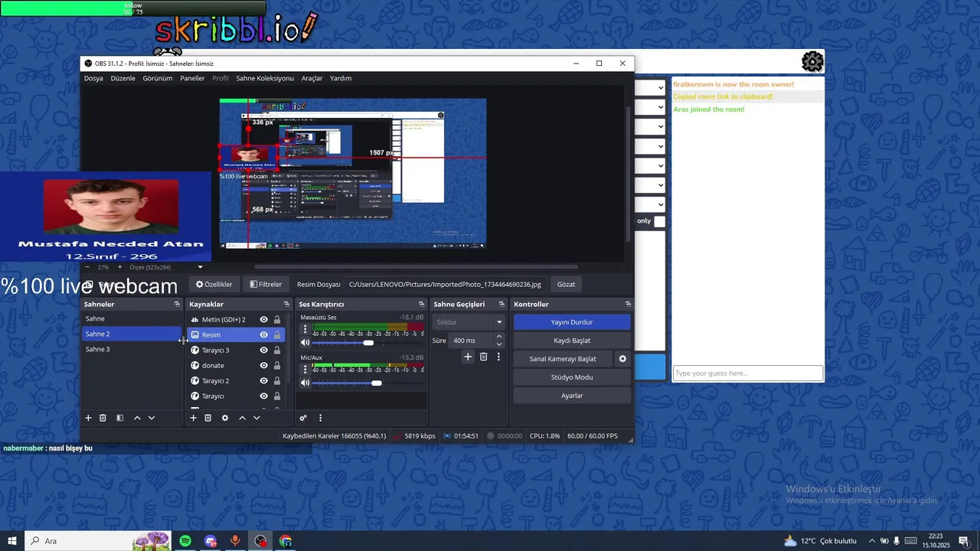Toggle lock on the donate source

coord(277,366)
